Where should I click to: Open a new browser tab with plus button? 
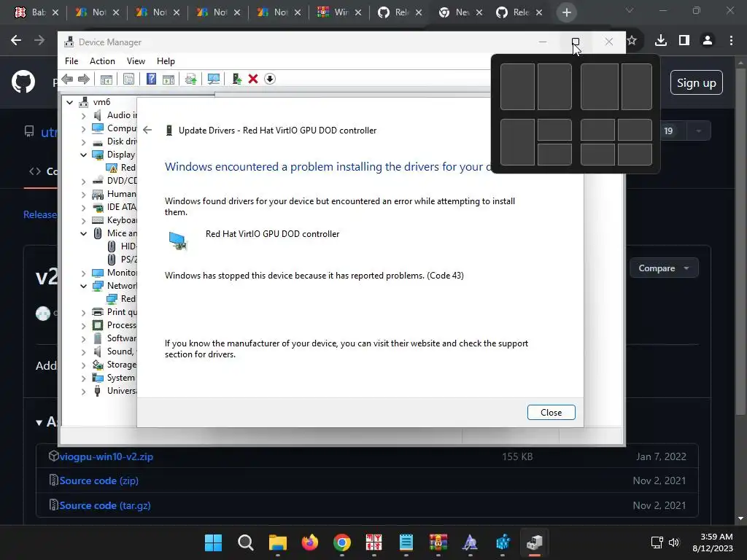566,12
